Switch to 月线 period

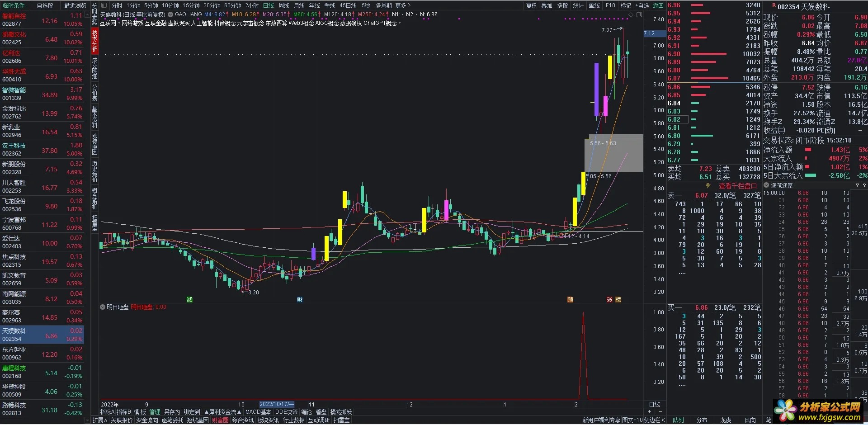point(299,5)
